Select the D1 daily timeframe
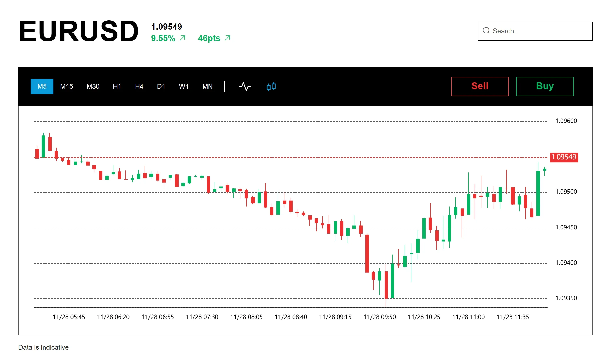Image resolution: width=601 pixels, height=364 pixels. tap(161, 87)
